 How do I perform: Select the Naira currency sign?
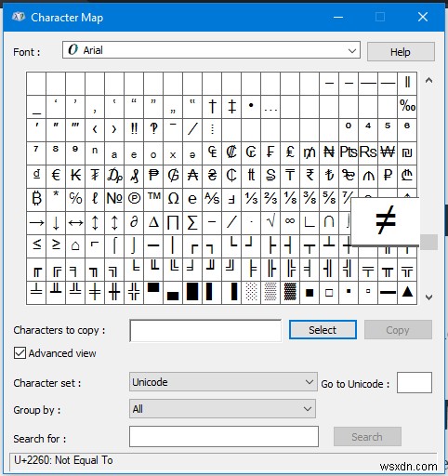click(329, 153)
